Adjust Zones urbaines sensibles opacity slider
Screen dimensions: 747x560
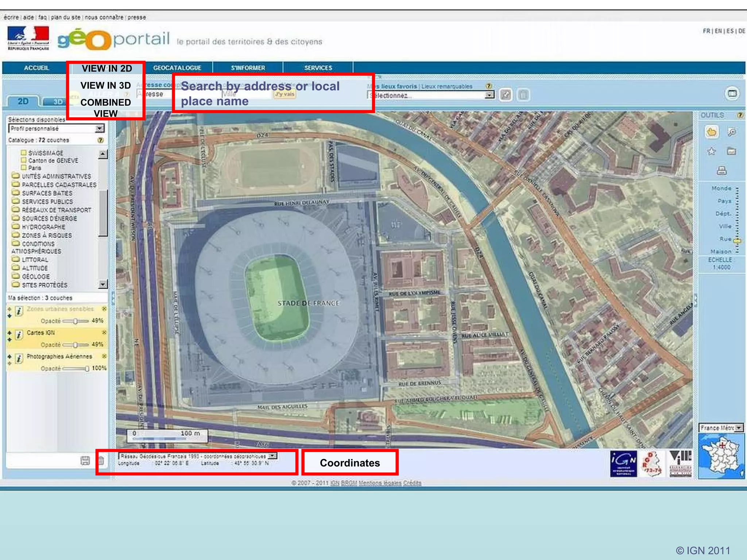point(75,321)
